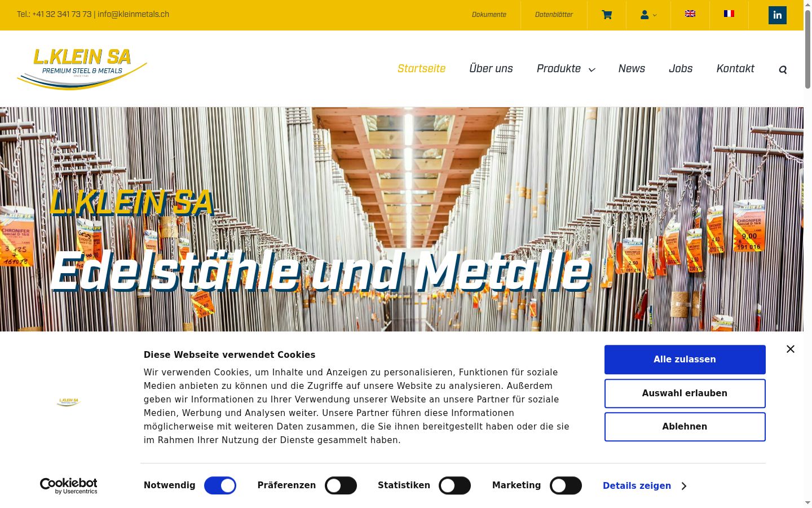Click the Alle zulassen button
This screenshot has width=812, height=508.
(x=685, y=360)
